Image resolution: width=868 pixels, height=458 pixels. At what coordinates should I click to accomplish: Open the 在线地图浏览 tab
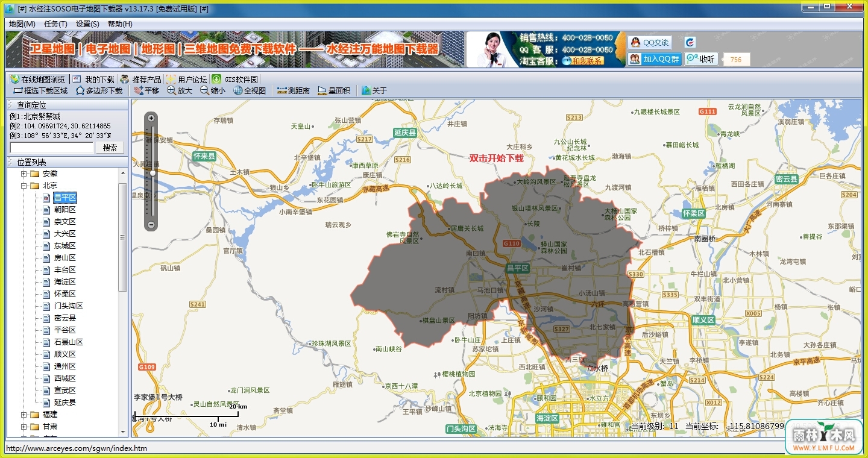click(37, 80)
